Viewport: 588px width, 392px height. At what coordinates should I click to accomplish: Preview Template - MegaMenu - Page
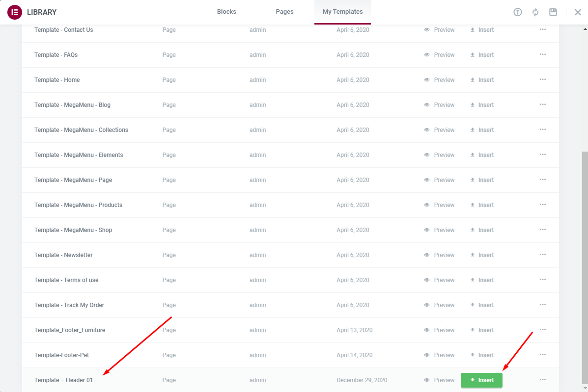(439, 180)
